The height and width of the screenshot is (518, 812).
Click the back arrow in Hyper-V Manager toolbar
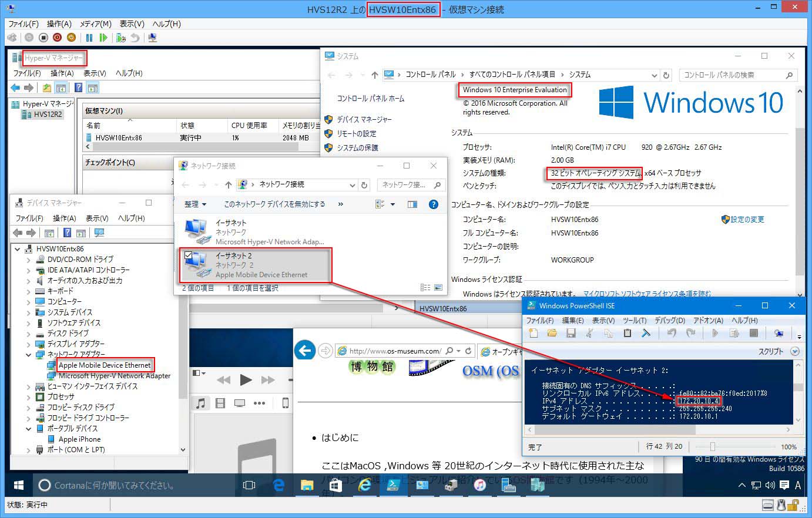16,88
